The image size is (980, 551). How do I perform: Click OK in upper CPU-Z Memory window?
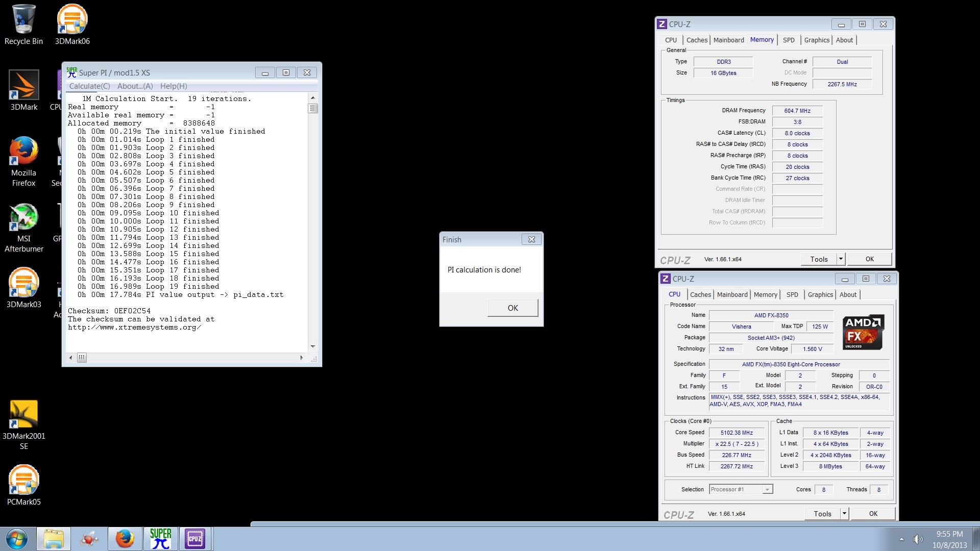(x=869, y=259)
